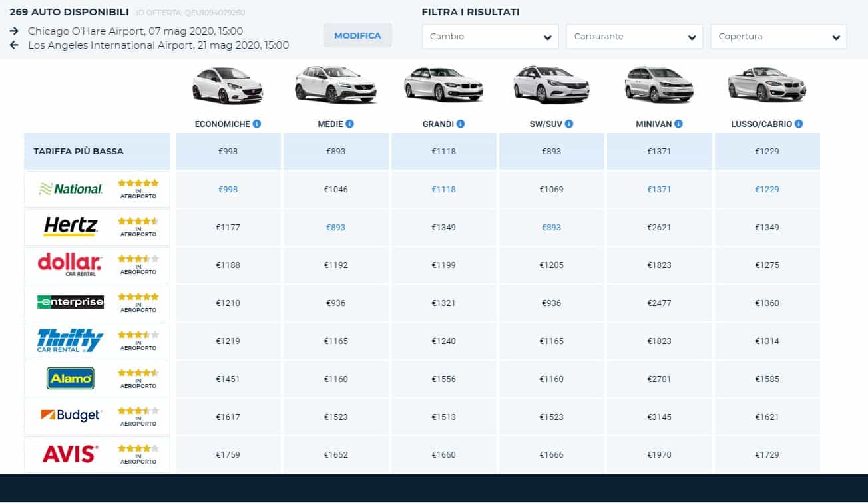This screenshot has height=503, width=868.
Task: Click the MODIFICA button
Action: pyautogui.click(x=357, y=35)
